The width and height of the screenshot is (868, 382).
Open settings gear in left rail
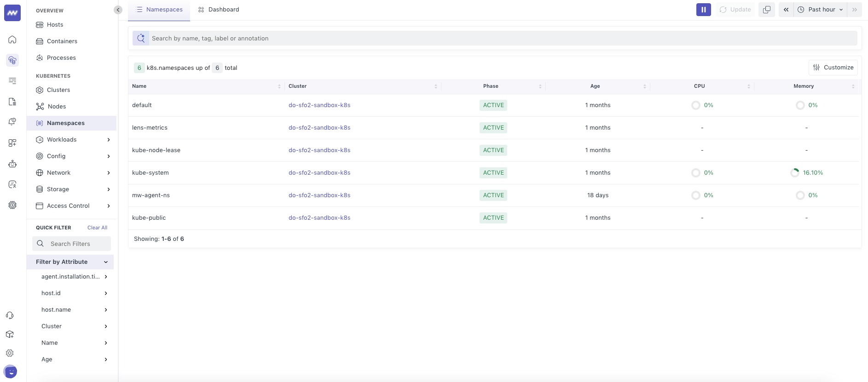click(10, 353)
